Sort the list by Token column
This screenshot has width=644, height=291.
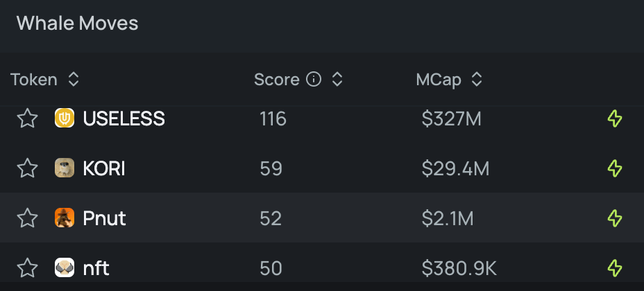[74, 79]
